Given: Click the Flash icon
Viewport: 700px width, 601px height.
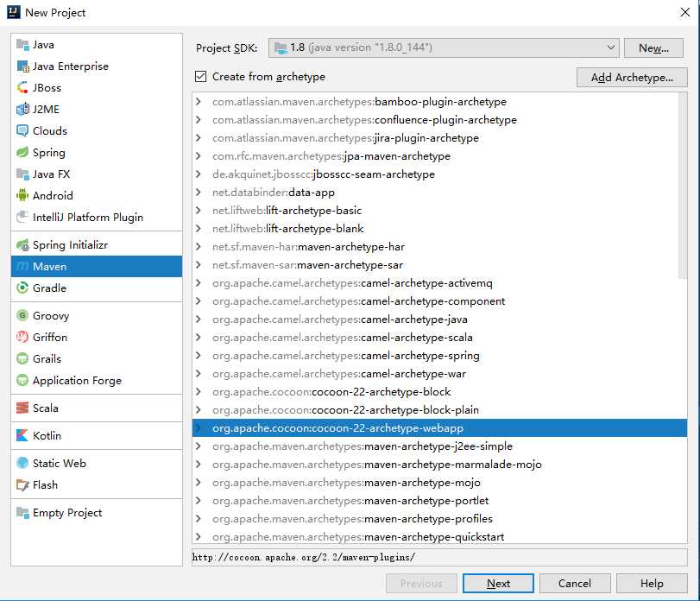Looking at the screenshot, I should 22,484.
